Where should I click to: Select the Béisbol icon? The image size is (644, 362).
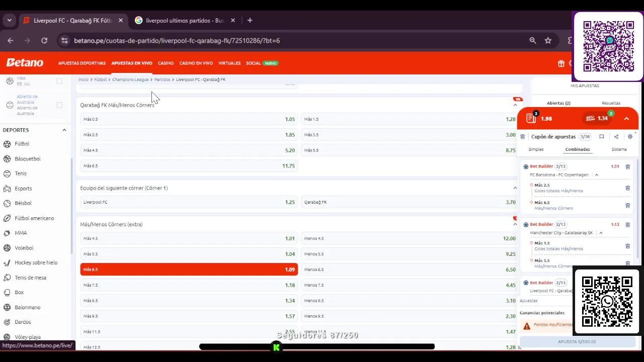[x=7, y=203]
